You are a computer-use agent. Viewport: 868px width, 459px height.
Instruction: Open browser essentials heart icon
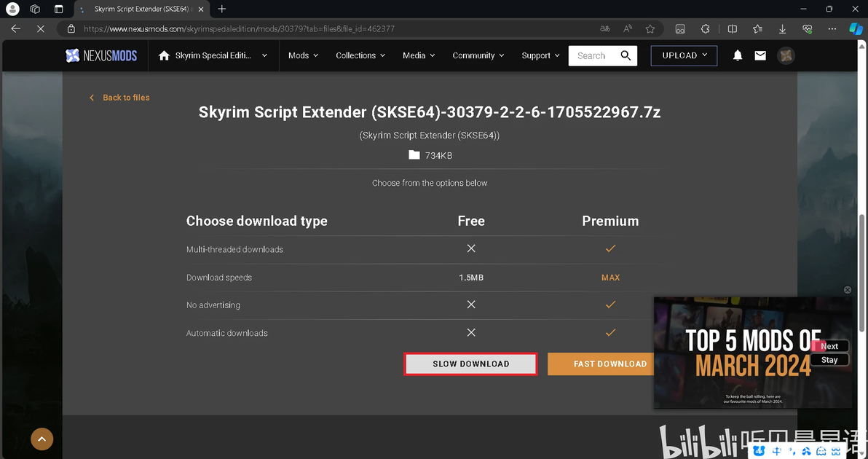point(807,29)
